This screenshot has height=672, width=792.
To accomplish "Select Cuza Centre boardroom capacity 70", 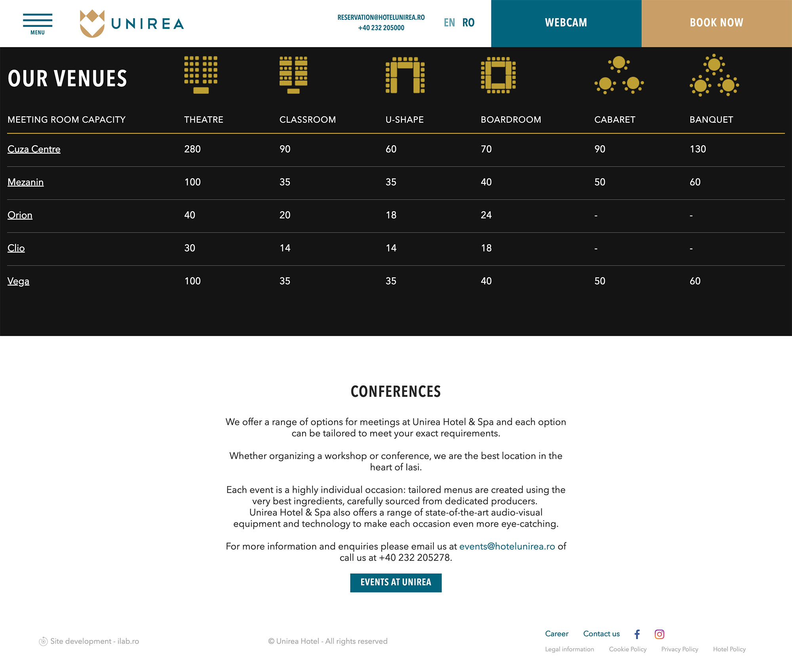I will (x=486, y=149).
